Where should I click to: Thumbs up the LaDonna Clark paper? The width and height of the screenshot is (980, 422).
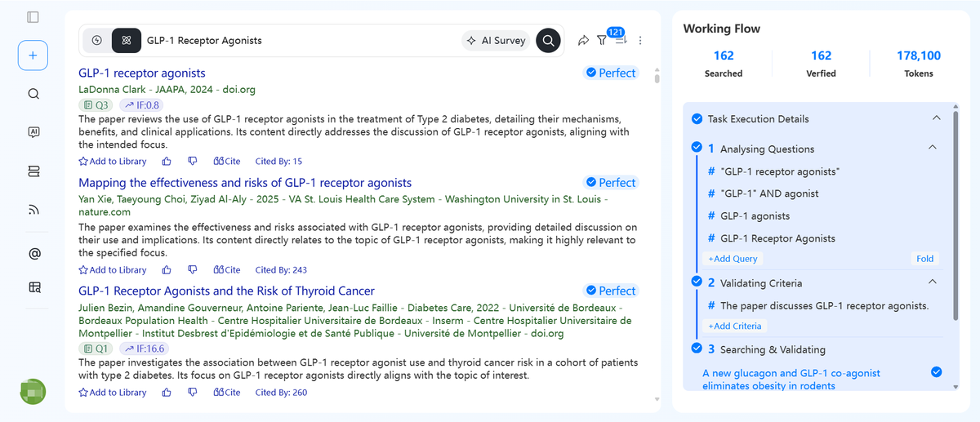(x=167, y=162)
